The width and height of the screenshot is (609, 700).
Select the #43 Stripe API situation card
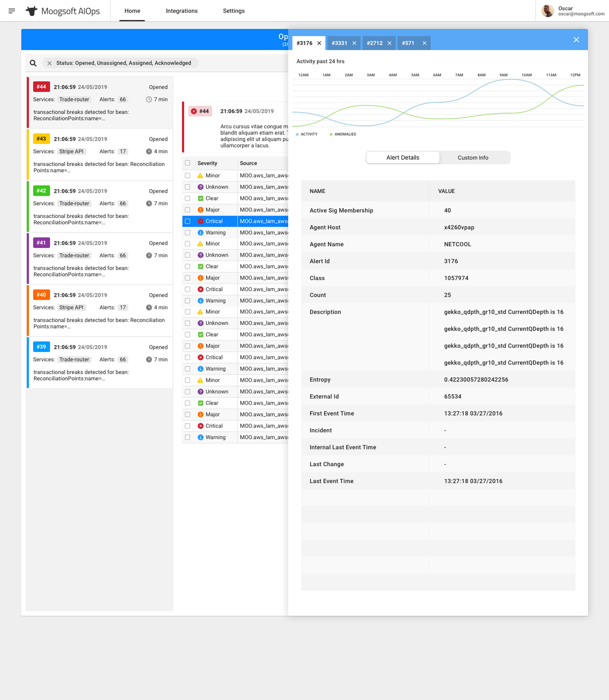pos(100,155)
